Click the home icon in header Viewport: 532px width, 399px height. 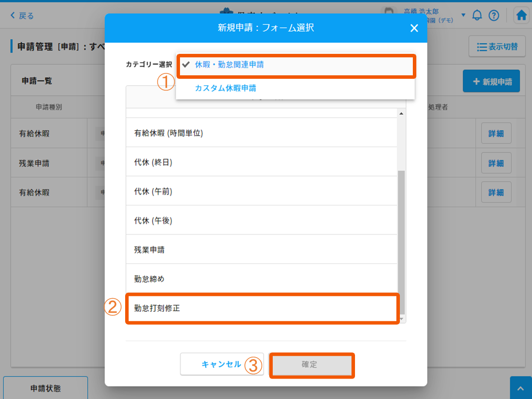coord(522,15)
